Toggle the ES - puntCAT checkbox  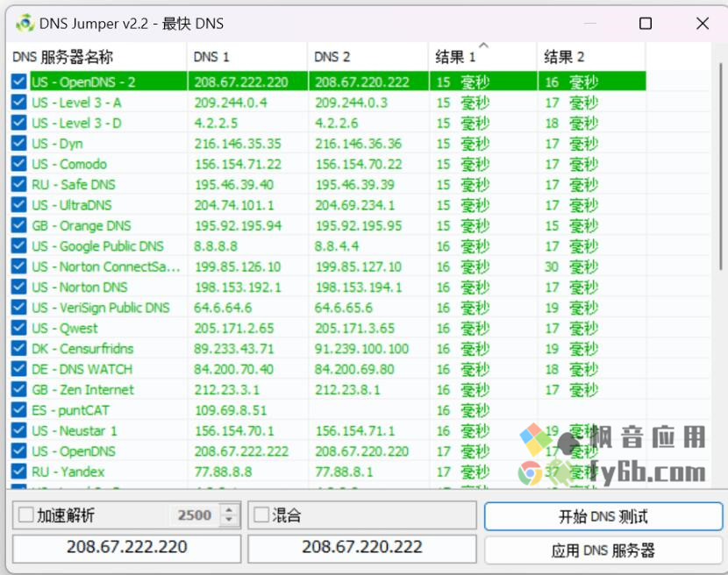[19, 410]
